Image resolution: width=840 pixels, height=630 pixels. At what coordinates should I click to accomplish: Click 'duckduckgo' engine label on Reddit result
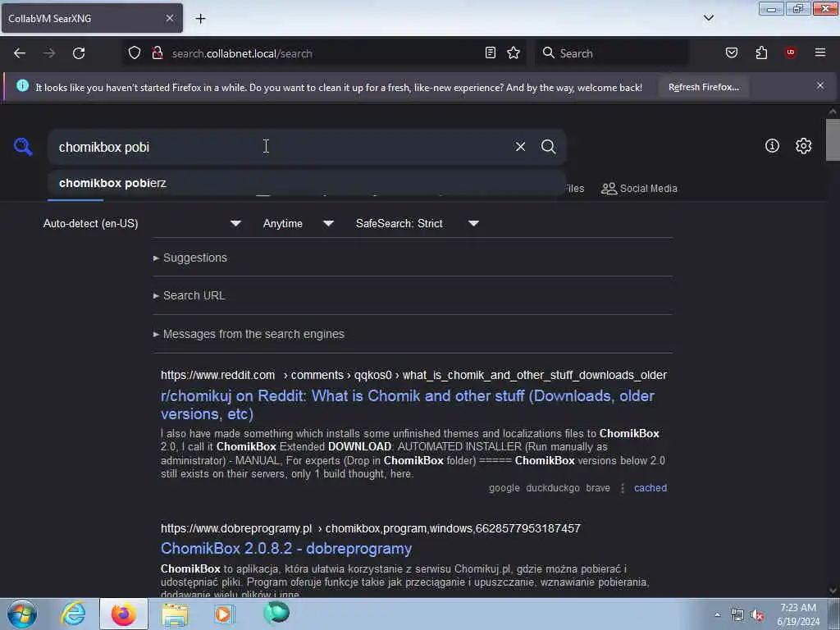point(553,488)
